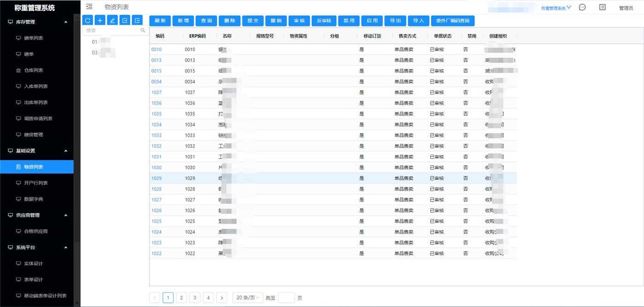The image size is (644, 307).
Task: Click the 委外厂编码查询 button
Action: [x=453, y=21]
